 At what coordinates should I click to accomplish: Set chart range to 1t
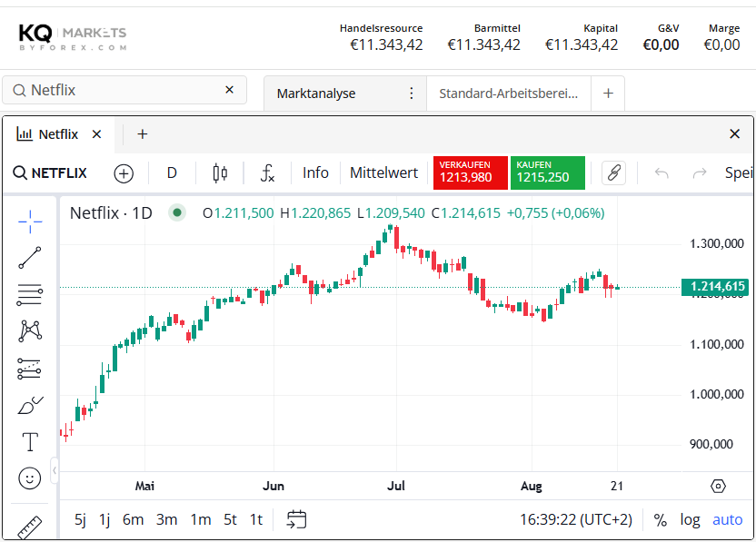[256, 520]
